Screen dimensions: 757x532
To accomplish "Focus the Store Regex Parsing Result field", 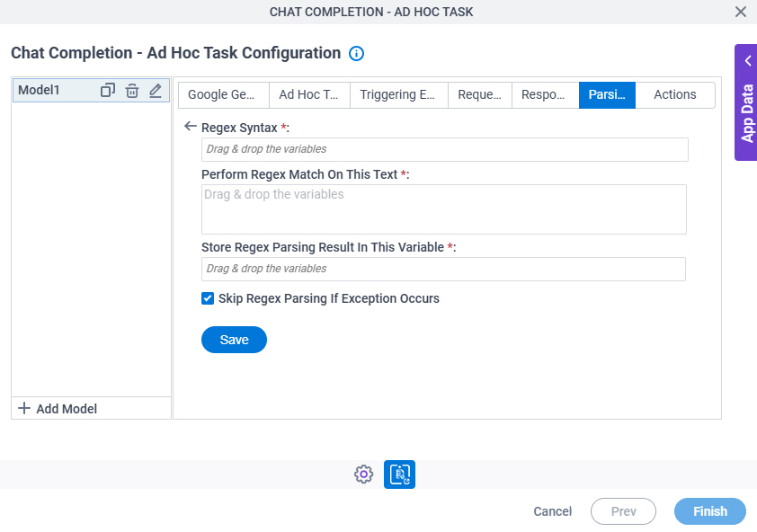I will point(443,269).
